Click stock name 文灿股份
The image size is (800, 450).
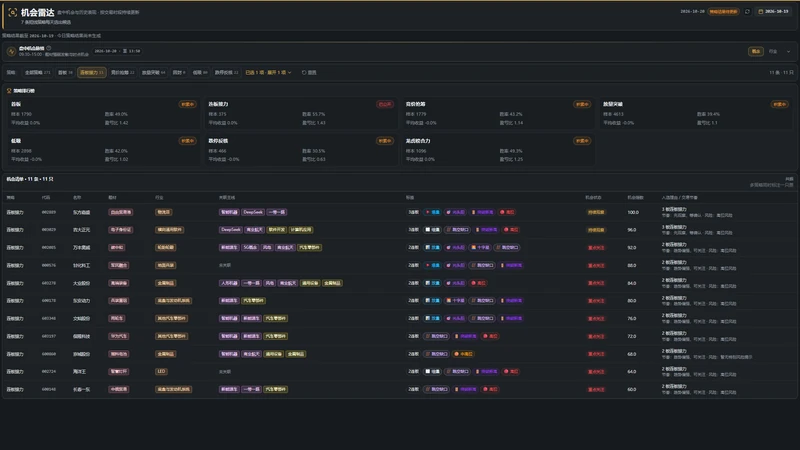click(x=82, y=318)
